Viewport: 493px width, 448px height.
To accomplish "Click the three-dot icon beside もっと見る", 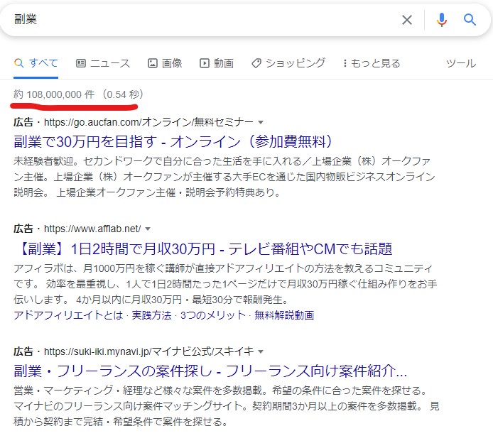I will tap(345, 63).
